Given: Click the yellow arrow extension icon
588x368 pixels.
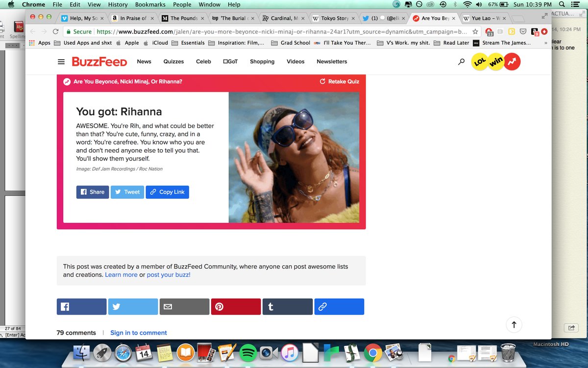Looking at the screenshot, I should (512, 31).
